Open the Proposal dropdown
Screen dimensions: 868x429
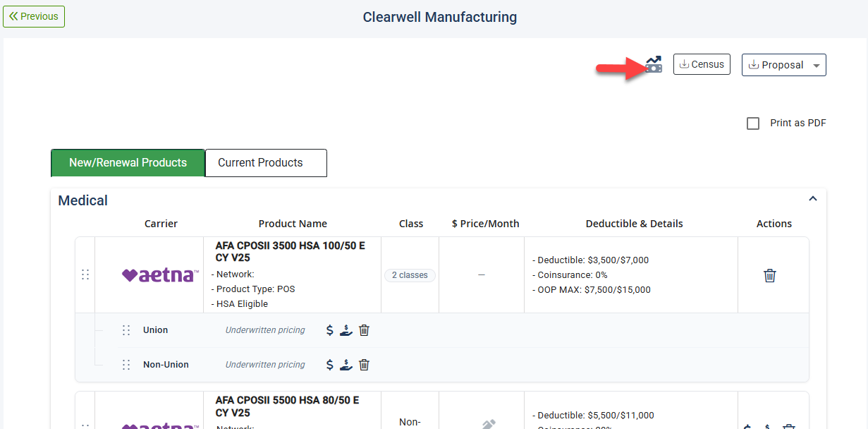(784, 65)
